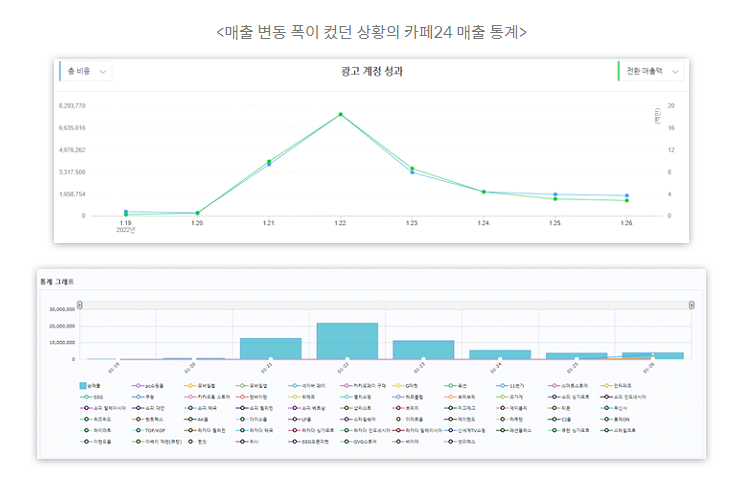This screenshot has height=483, width=748.
Task: Open the 전환 매출액 metric dropdown
Action: click(x=651, y=71)
